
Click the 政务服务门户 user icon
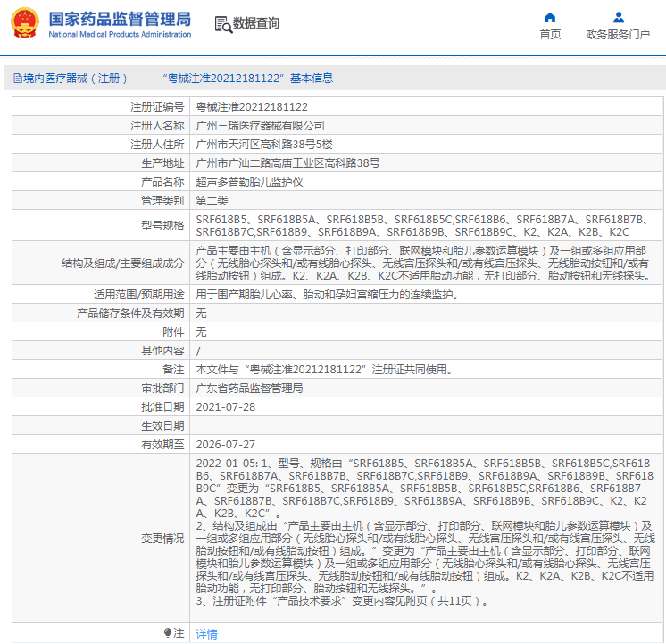[619, 18]
